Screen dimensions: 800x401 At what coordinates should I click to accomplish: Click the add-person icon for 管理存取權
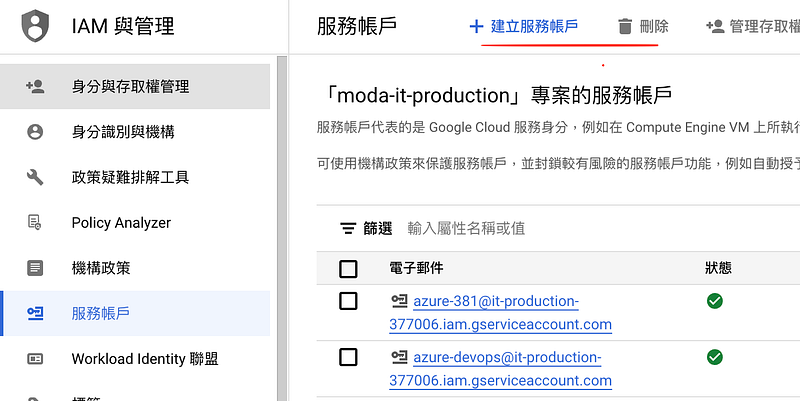pos(715,27)
